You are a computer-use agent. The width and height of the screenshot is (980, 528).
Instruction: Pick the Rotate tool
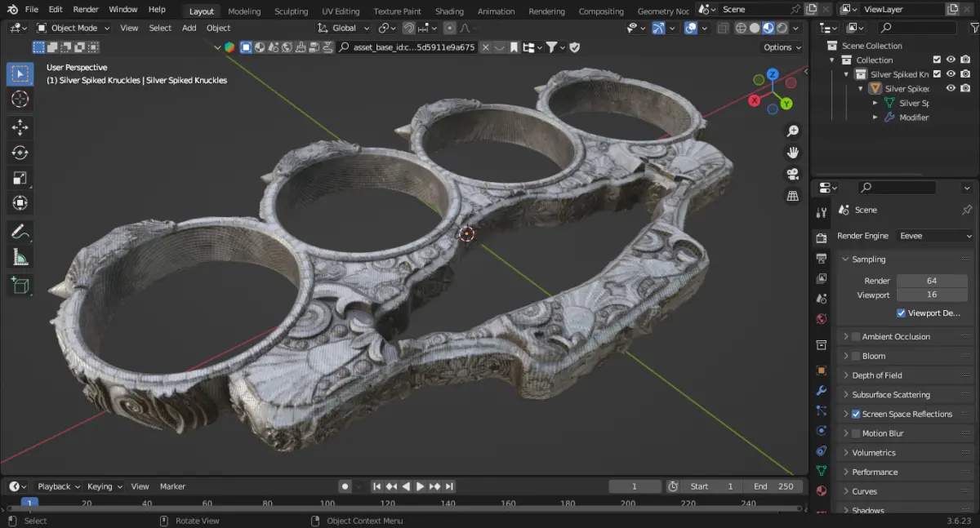pyautogui.click(x=20, y=153)
